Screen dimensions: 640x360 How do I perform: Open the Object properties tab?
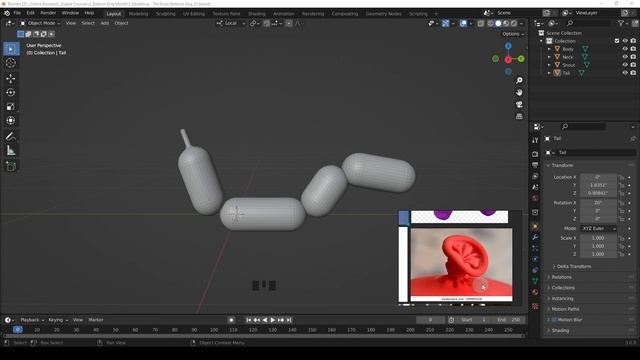[535, 226]
